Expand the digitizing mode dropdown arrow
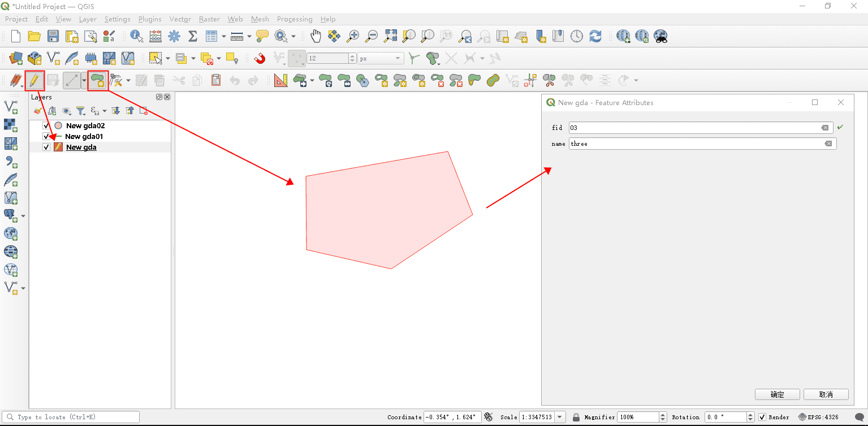This screenshot has width=868, height=426. pos(84,80)
